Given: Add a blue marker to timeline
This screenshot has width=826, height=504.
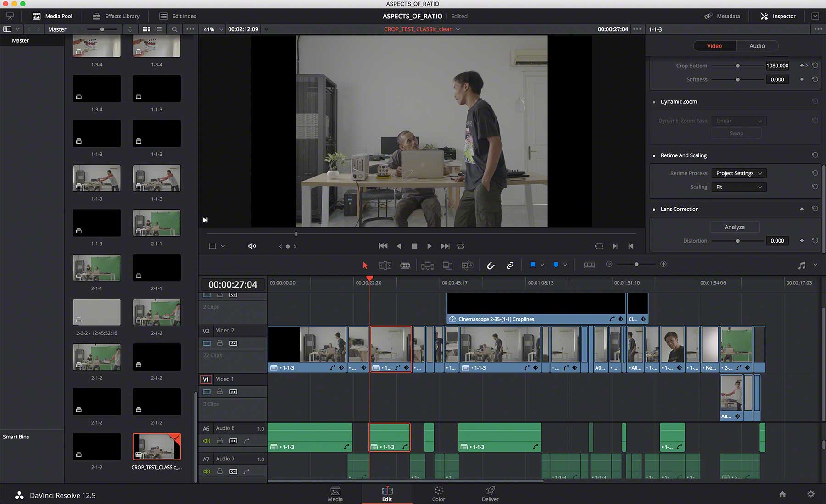Looking at the screenshot, I should click(556, 265).
